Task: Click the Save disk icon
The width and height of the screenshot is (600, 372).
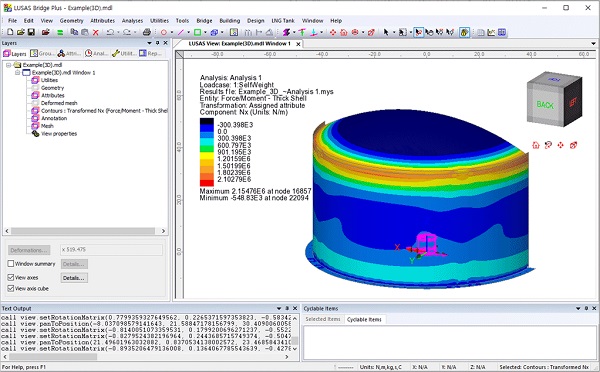Action: pyautogui.click(x=31, y=33)
